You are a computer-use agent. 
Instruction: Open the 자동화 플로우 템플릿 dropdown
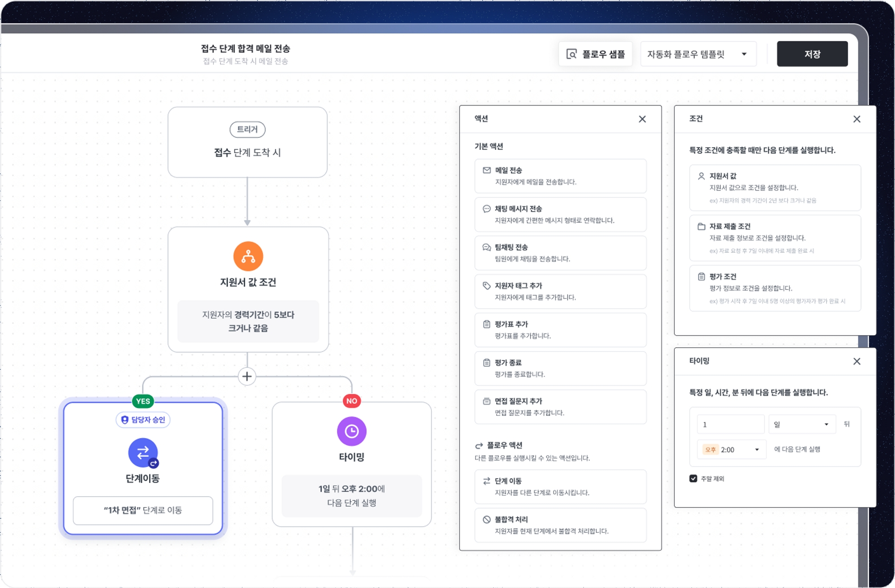coord(698,54)
